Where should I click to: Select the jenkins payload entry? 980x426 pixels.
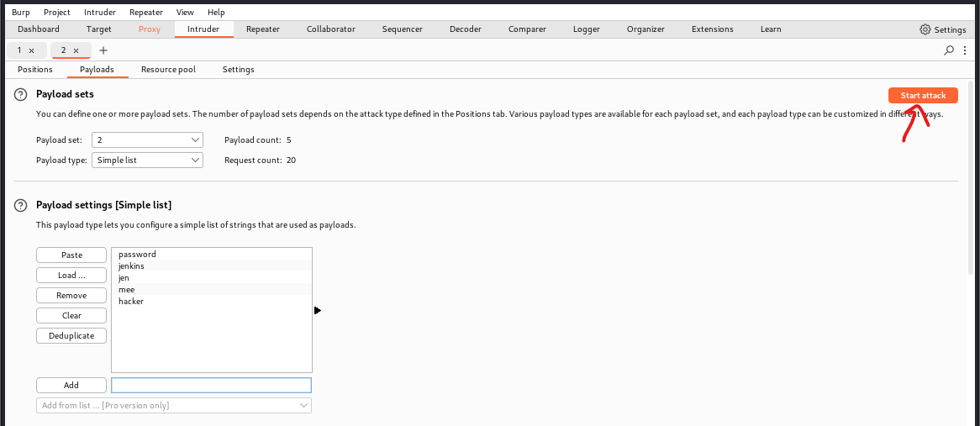131,266
